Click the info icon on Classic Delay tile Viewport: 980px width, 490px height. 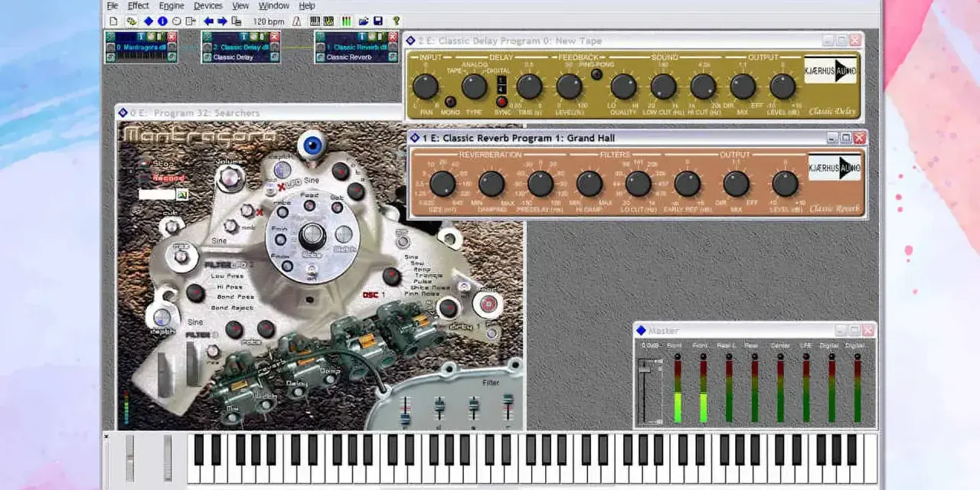tap(243, 36)
